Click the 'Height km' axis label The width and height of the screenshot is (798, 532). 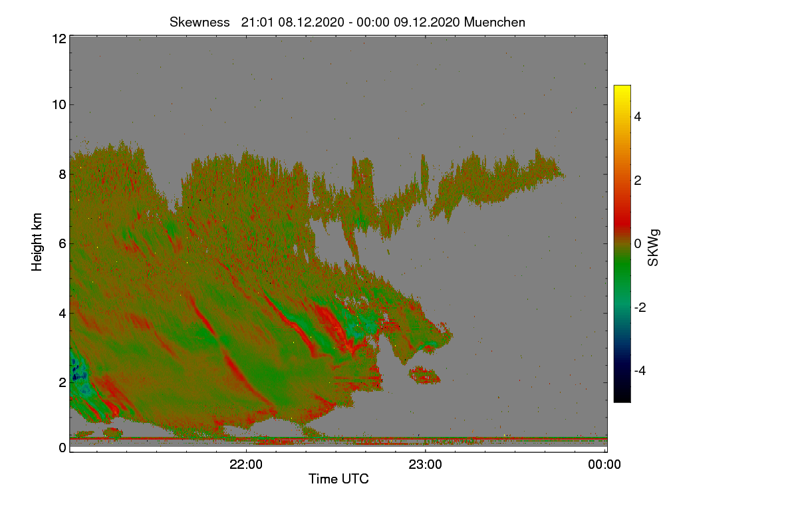coord(37,242)
